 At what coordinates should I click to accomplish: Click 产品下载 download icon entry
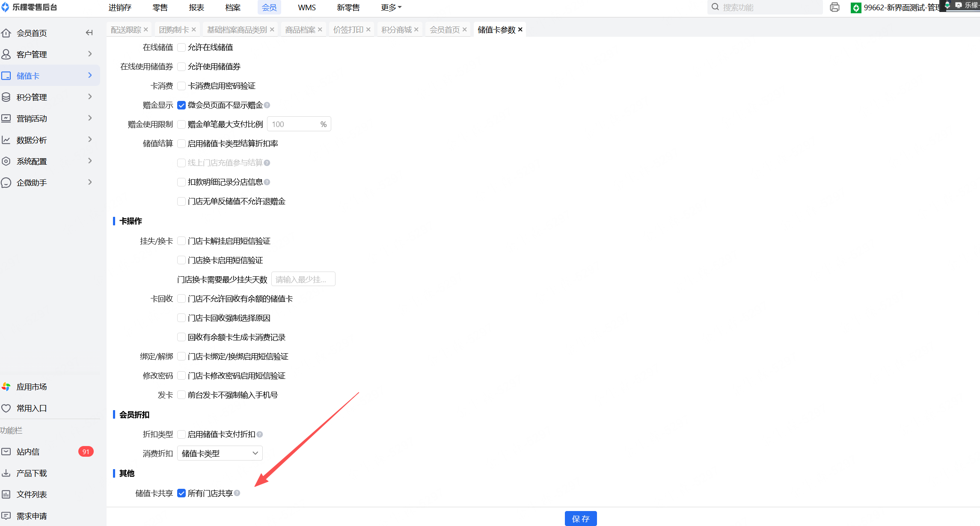(6, 473)
